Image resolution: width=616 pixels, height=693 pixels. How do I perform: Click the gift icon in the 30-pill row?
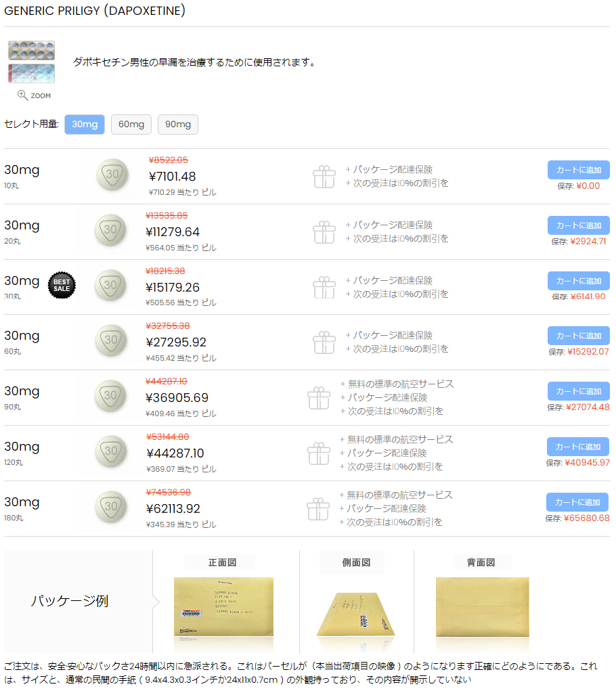[x=324, y=287]
